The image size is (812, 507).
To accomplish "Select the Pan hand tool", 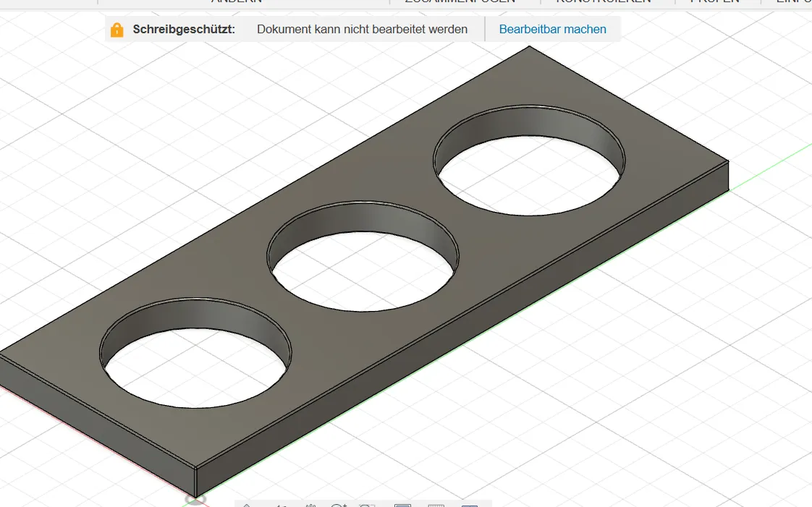I will 311,506.
